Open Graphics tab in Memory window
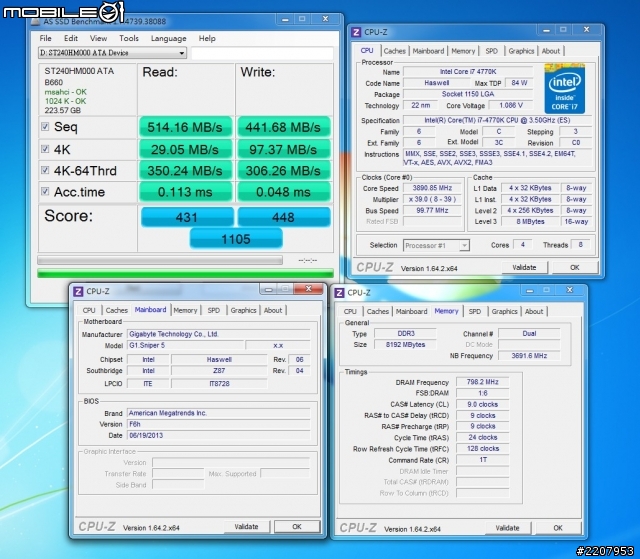The image size is (640, 559). coord(504,311)
